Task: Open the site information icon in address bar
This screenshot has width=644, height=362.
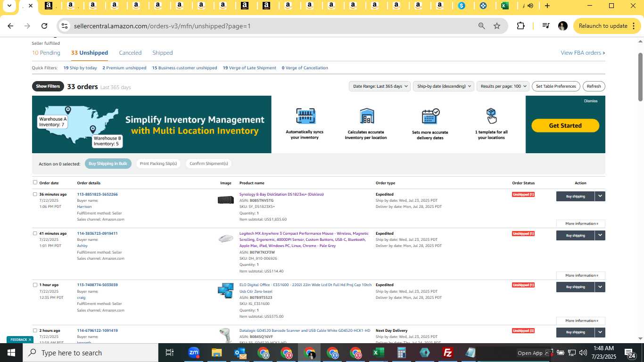Action: tap(65, 26)
